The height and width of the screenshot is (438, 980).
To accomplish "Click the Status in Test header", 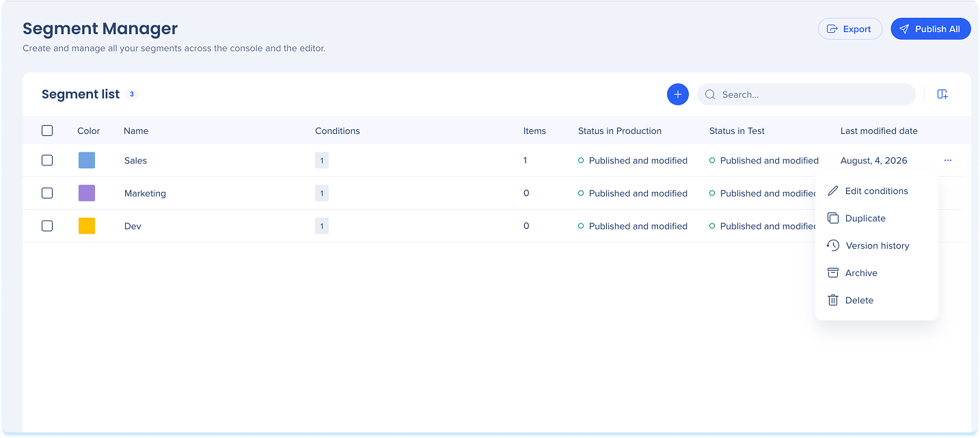I will coord(737,131).
